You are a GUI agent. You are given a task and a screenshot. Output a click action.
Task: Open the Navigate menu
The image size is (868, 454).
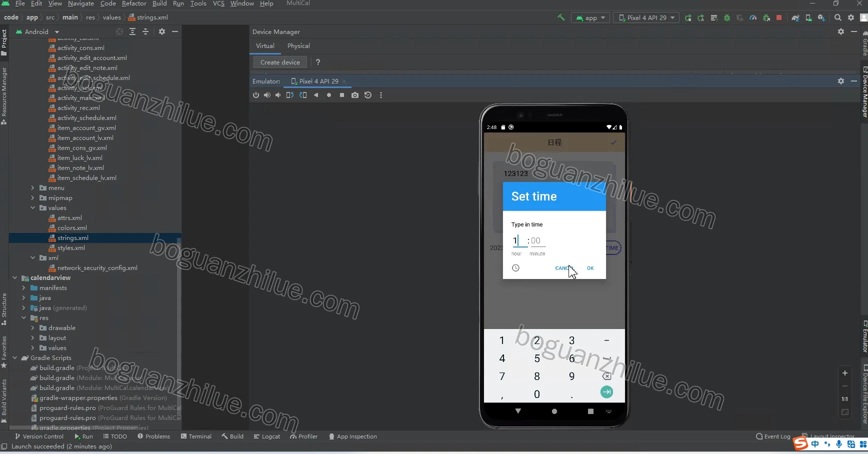point(81,3)
